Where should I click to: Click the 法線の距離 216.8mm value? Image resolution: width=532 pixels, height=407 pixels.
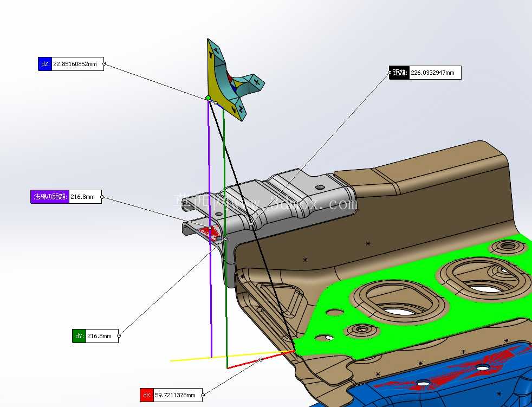pyautogui.click(x=85, y=197)
